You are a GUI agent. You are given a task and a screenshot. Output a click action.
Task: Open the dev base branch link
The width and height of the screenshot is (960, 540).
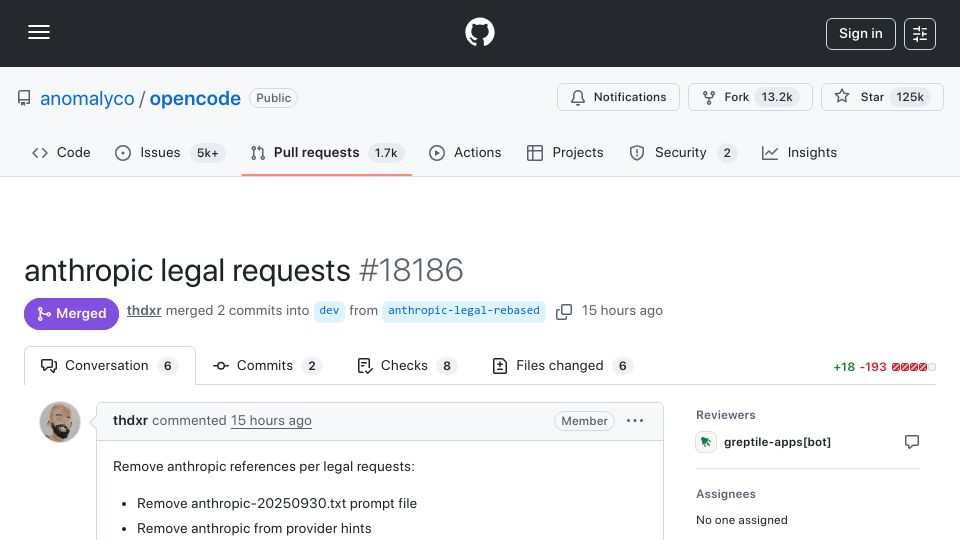click(329, 310)
